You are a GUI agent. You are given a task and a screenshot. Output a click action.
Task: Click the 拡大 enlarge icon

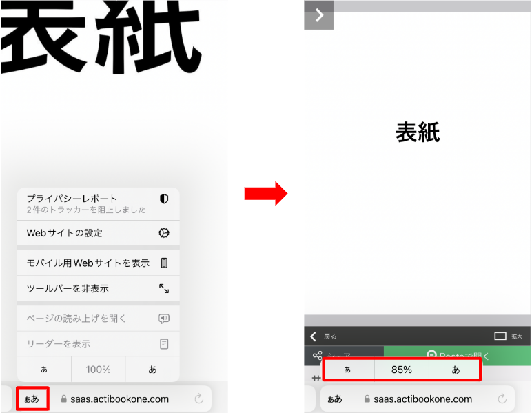click(x=501, y=336)
